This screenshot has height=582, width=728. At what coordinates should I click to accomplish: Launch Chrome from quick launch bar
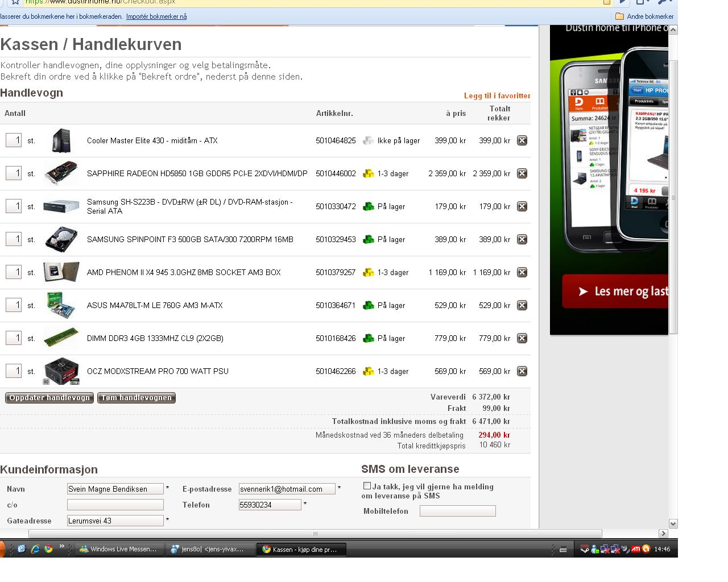[x=49, y=549]
